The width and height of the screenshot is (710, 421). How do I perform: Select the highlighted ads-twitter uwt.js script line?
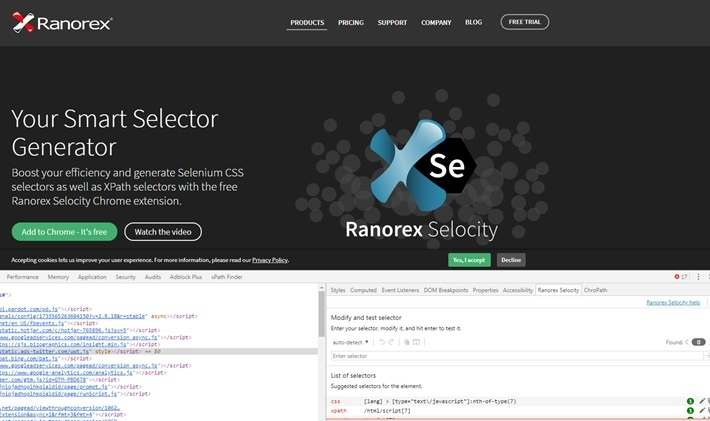point(158,351)
